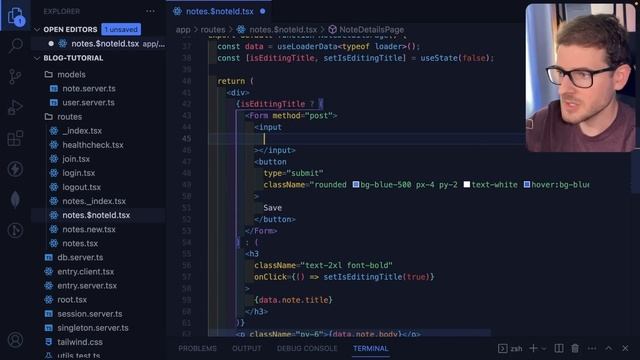Image resolution: width=640 pixels, height=360 pixels.
Task: Open terminal panel more actions menu
Action: (592, 348)
